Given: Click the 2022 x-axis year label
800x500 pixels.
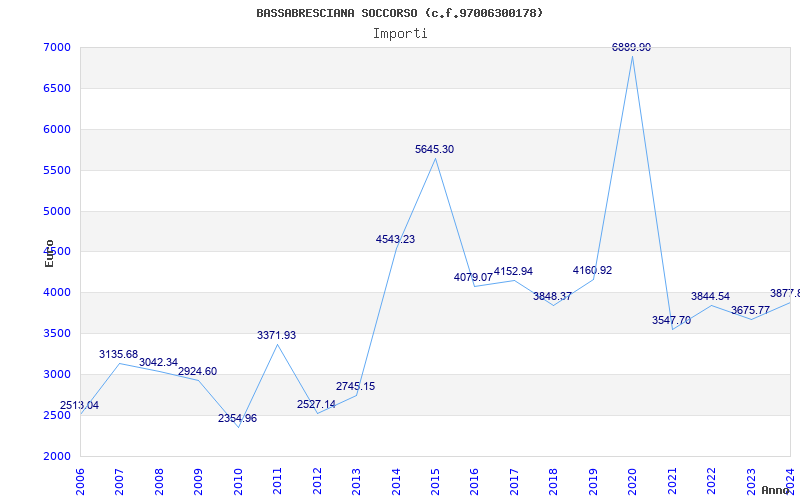Looking at the screenshot, I should pos(712,482).
